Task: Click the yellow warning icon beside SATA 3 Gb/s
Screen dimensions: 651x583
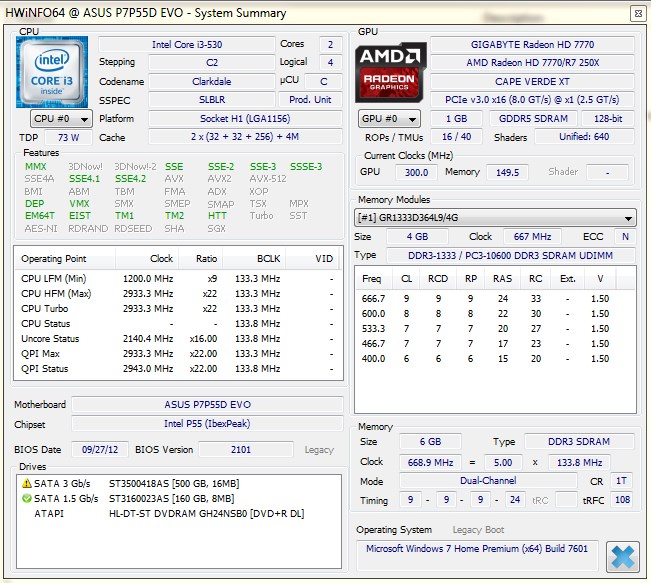Action: click(x=27, y=483)
